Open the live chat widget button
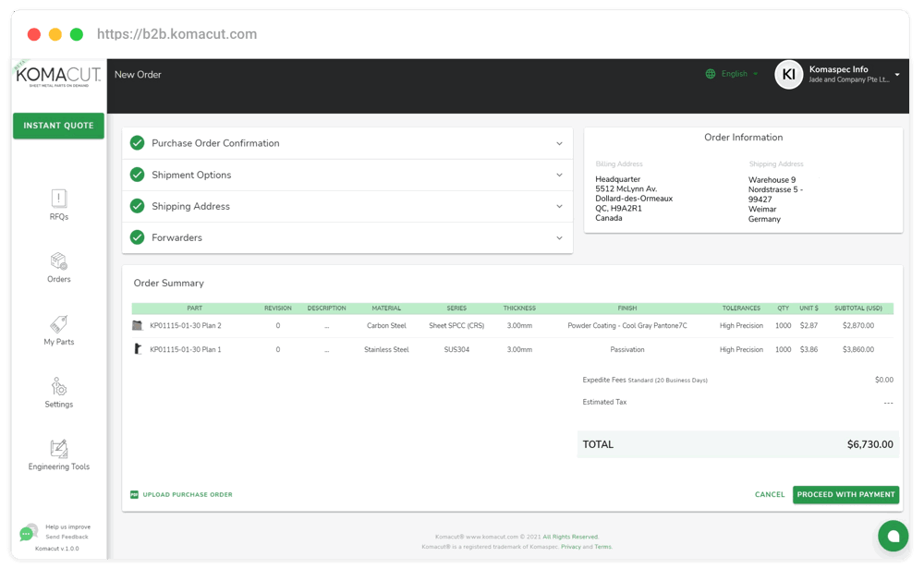The width and height of the screenshot is (924, 569). [x=893, y=536]
